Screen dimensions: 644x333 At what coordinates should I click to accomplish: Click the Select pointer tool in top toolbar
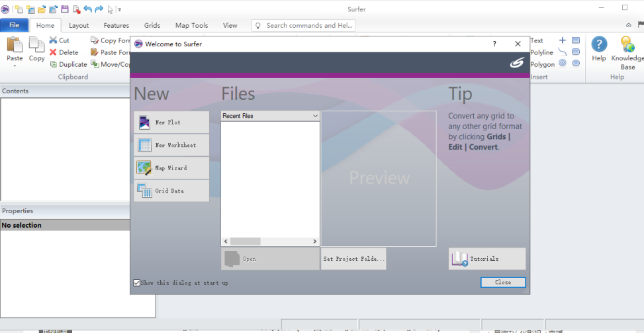pos(110,9)
